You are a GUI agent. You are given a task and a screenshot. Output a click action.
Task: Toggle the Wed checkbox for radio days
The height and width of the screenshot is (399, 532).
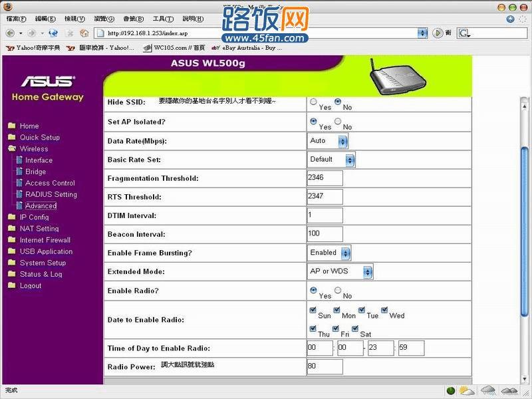click(384, 310)
